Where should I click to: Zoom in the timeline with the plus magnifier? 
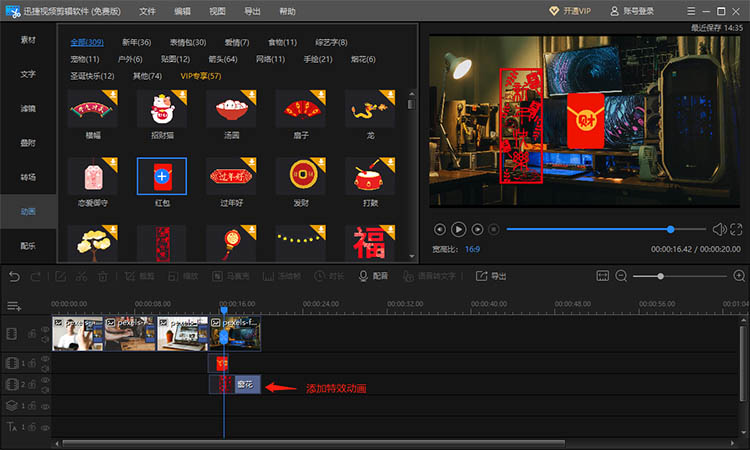(x=739, y=276)
